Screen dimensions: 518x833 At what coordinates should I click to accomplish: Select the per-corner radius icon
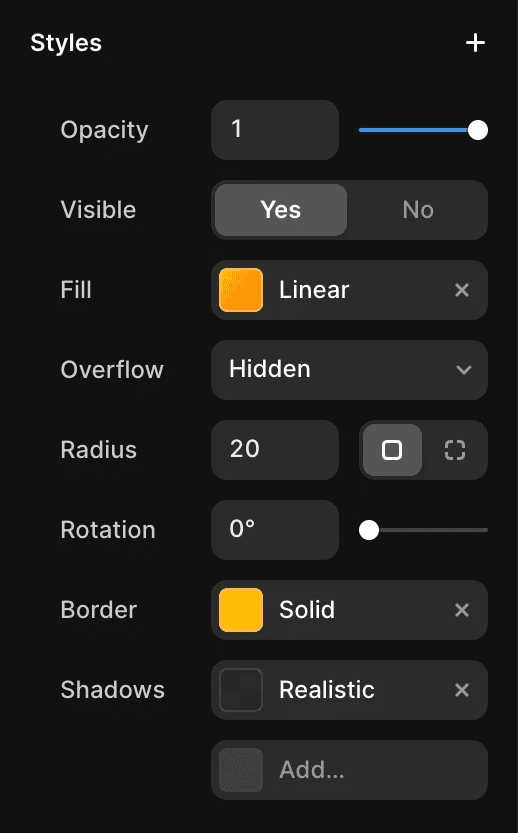(x=455, y=450)
